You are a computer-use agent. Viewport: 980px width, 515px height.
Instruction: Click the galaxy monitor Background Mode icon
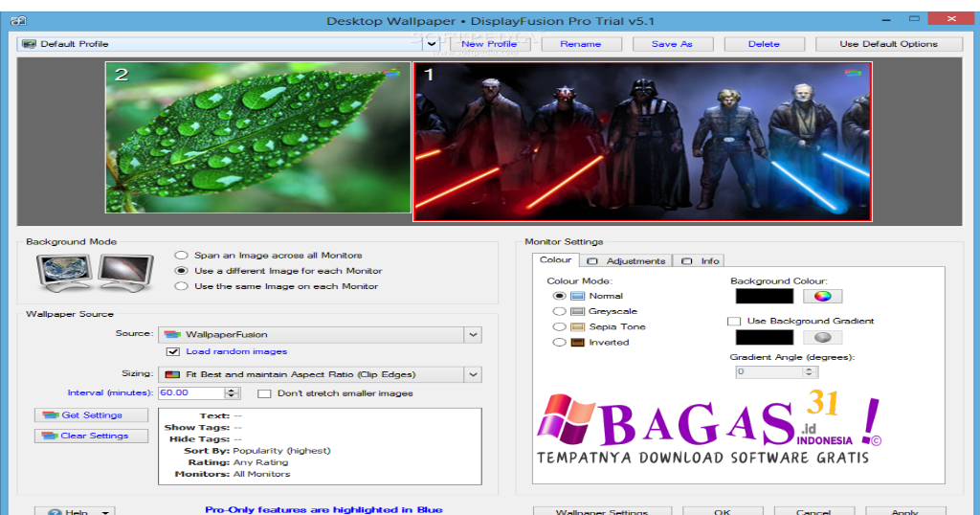(125, 273)
